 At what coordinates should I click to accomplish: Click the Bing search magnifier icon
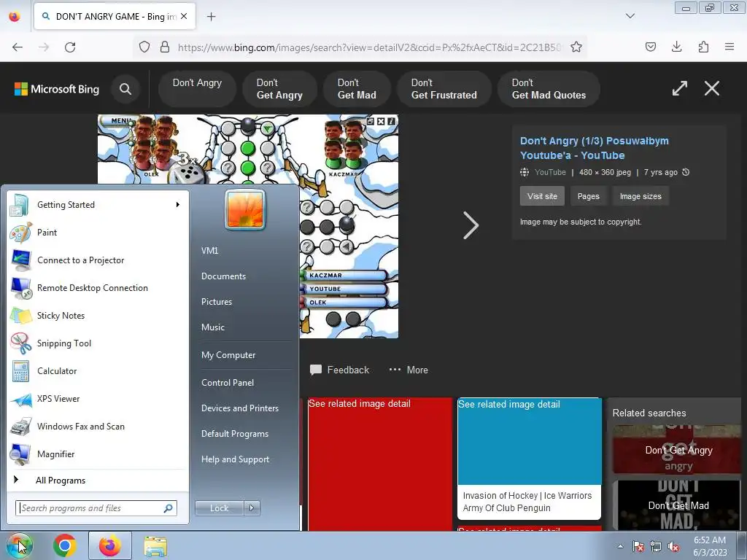(125, 89)
